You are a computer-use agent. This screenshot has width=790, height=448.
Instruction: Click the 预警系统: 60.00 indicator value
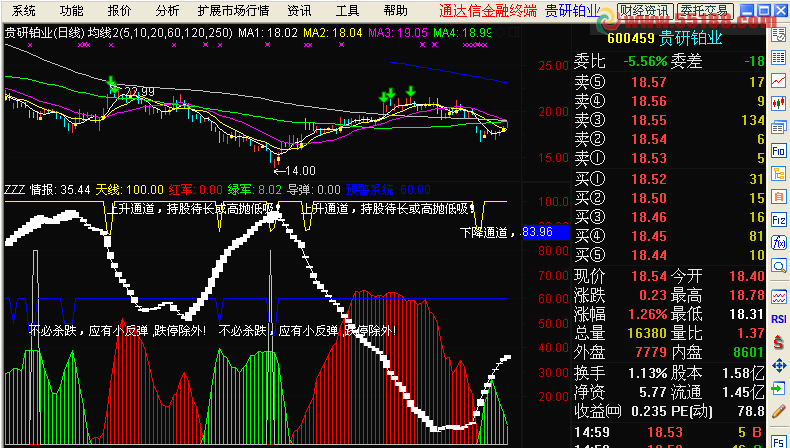(x=388, y=190)
